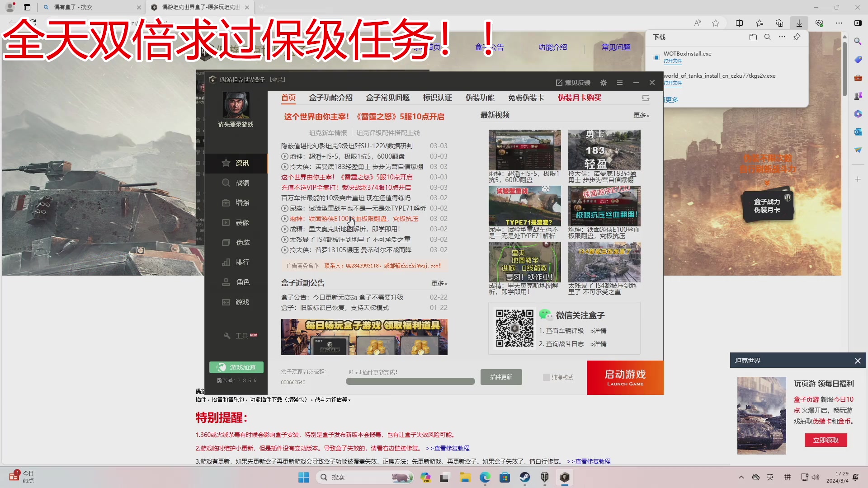Switch to the 首页 home tab
This screenshot has width=868, height=488.
coord(288,98)
